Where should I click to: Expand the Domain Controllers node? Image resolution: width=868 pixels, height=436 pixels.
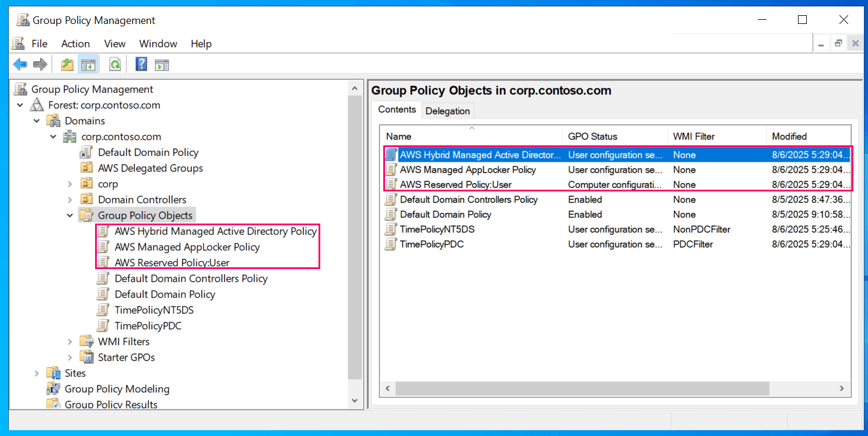point(70,200)
